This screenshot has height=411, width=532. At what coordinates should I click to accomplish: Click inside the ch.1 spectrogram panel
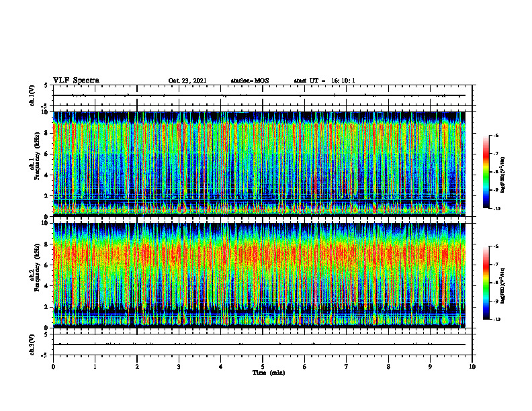click(259, 164)
